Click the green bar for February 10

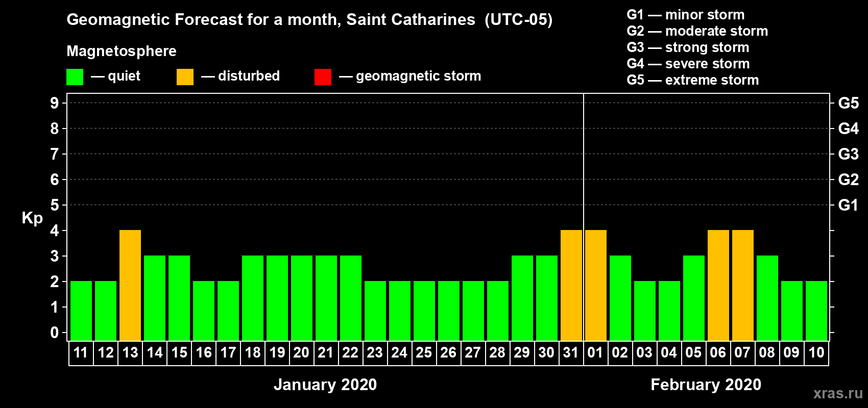pyautogui.click(x=816, y=311)
